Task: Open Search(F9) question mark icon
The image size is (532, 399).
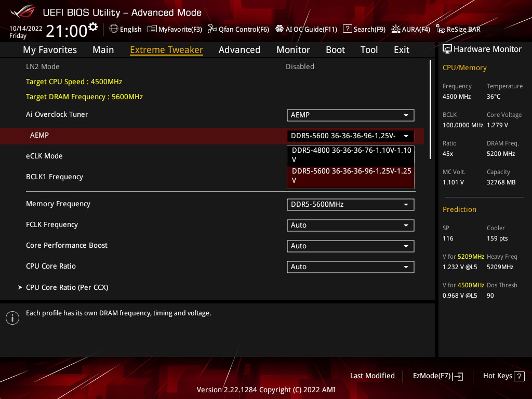Action: (348, 29)
